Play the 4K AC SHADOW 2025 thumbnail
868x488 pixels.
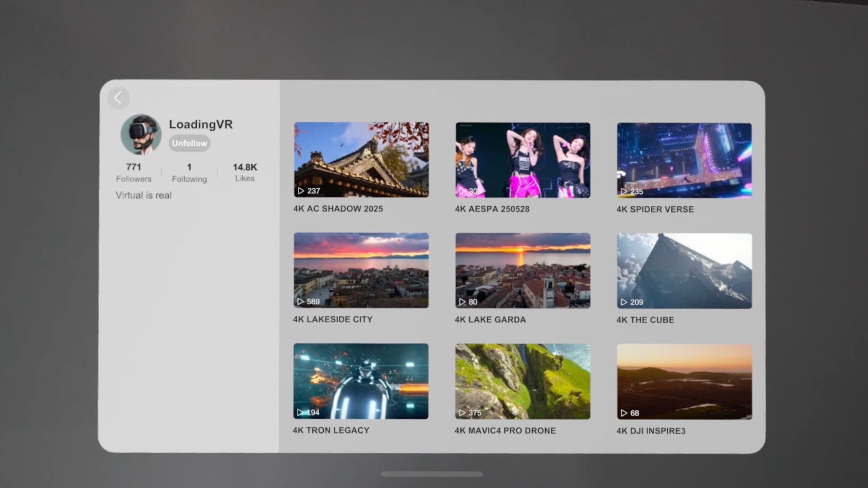[x=361, y=160]
